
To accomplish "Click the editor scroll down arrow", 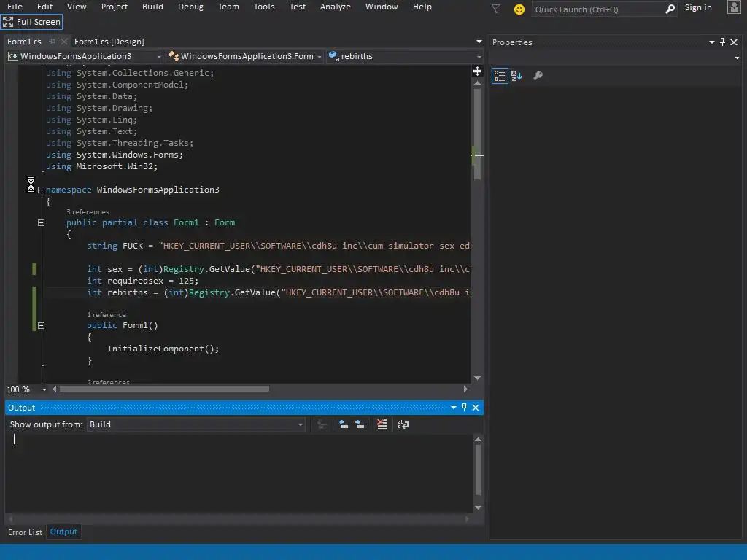I will (477, 378).
